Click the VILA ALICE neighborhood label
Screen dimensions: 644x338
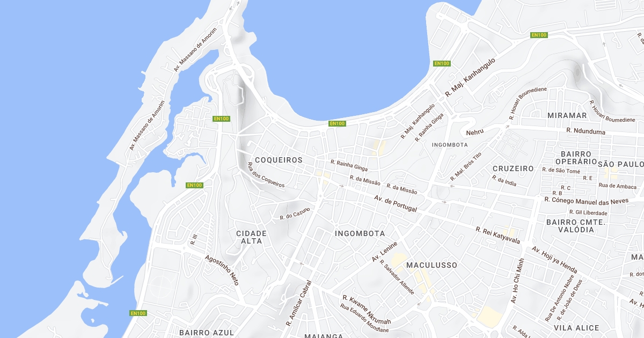coord(576,328)
